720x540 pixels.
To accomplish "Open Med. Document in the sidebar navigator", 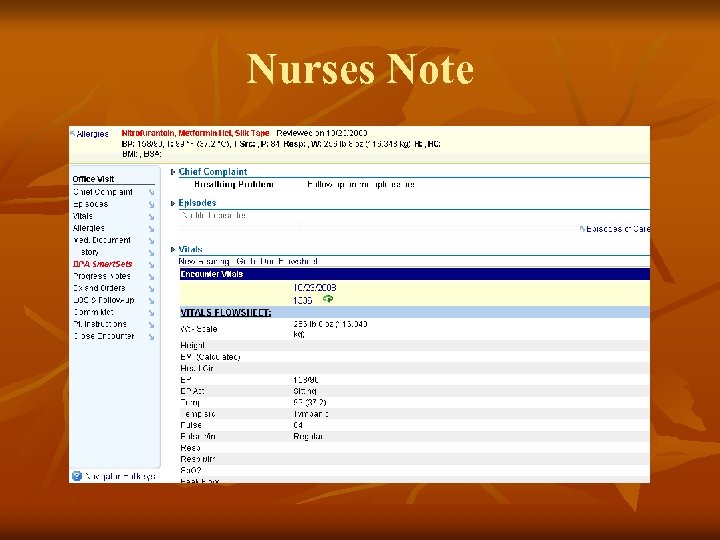I will (x=102, y=240).
